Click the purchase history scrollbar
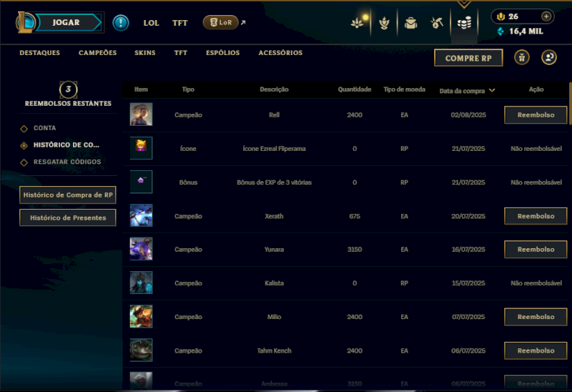The image size is (572, 392). 570,103
